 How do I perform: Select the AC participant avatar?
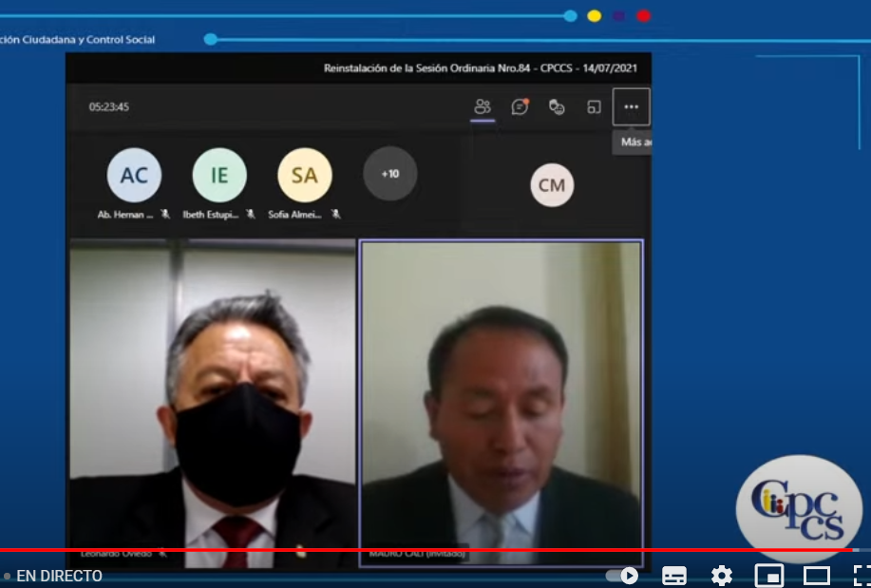point(134,175)
